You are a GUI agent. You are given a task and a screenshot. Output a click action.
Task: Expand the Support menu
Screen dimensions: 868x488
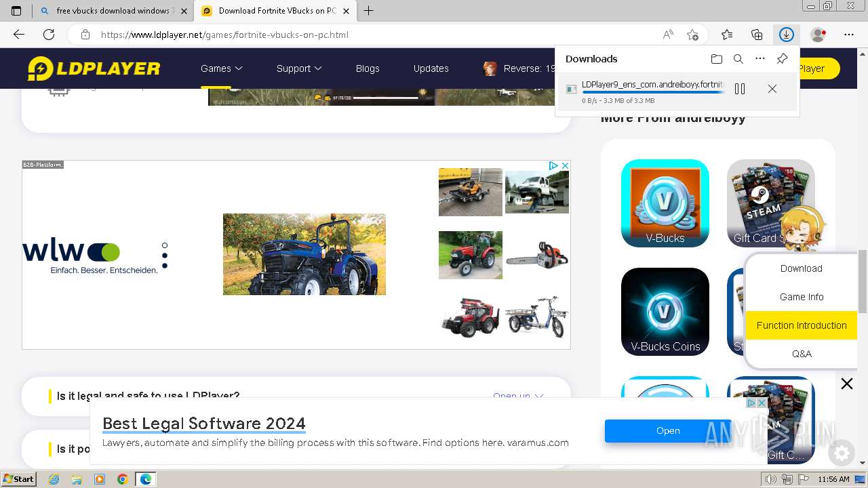(x=299, y=68)
